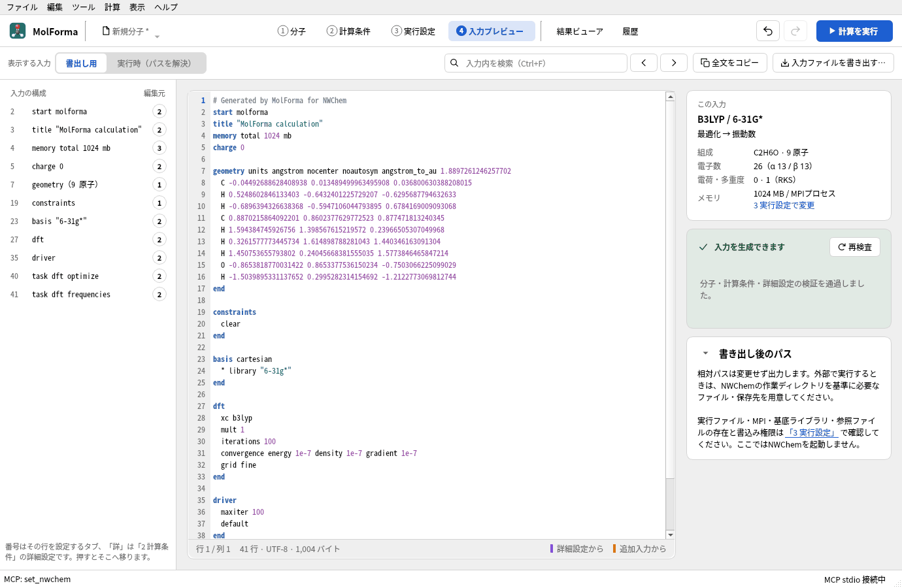This screenshot has width=902, height=588.
Task: Go to previous search match arrow
Action: (x=644, y=63)
